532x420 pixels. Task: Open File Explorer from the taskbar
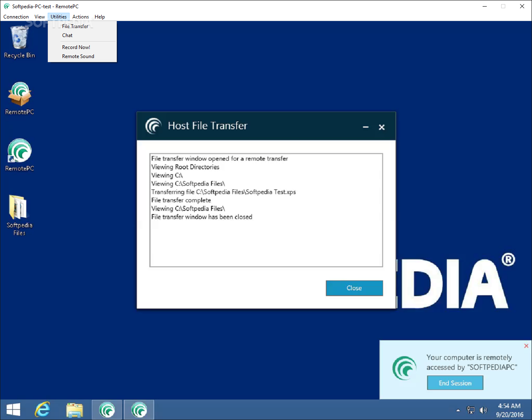(x=74, y=410)
